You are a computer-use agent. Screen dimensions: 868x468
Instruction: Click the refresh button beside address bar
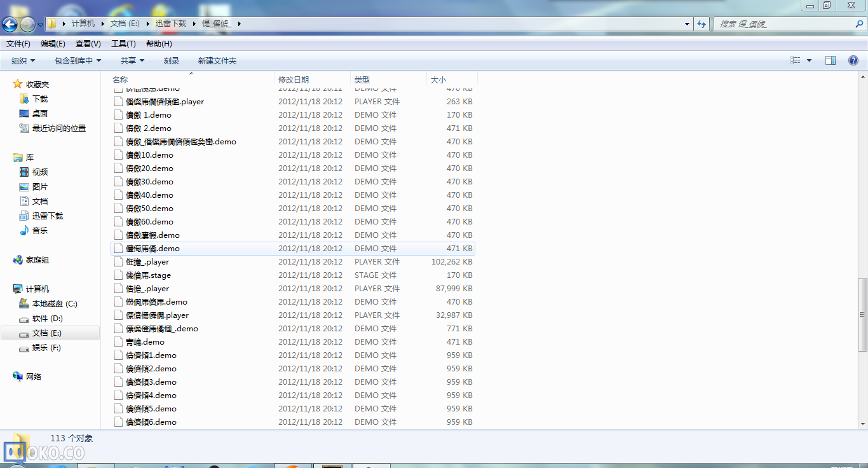pyautogui.click(x=702, y=24)
